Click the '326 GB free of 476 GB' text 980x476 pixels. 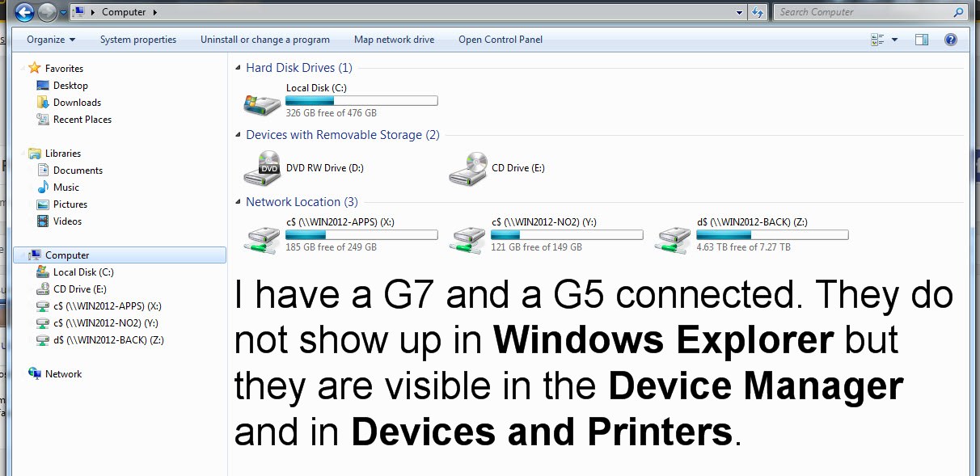pyautogui.click(x=332, y=113)
